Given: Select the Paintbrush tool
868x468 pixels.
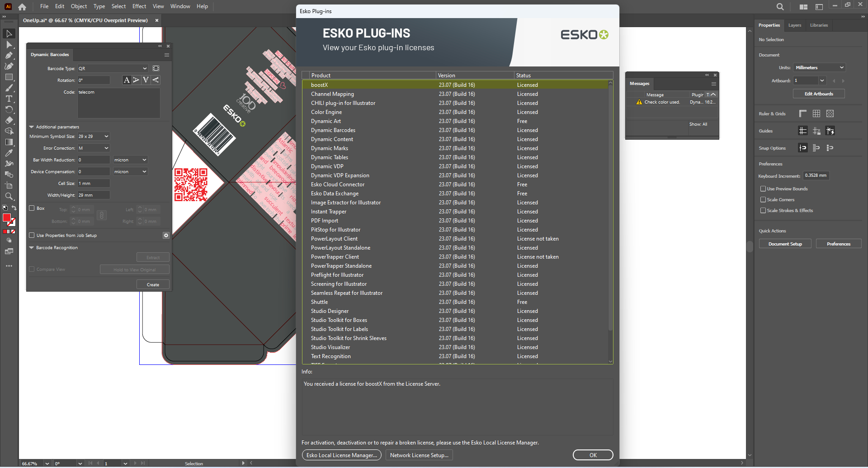Looking at the screenshot, I should pyautogui.click(x=9, y=88).
